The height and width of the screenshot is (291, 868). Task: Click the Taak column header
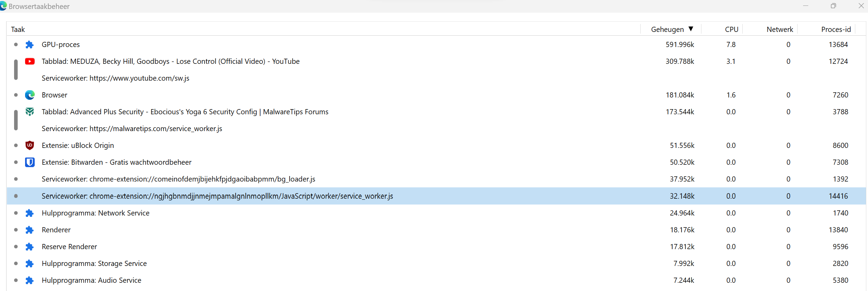(x=18, y=30)
